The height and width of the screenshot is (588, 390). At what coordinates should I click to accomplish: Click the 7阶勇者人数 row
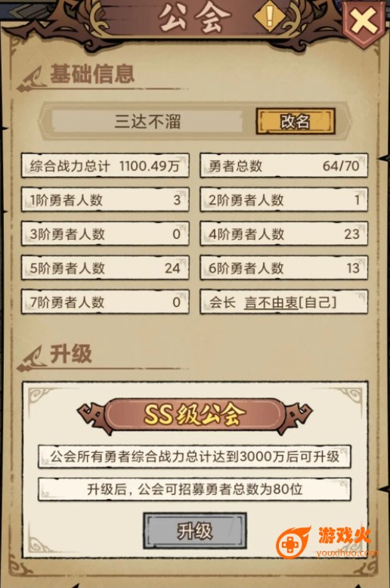click(105, 302)
